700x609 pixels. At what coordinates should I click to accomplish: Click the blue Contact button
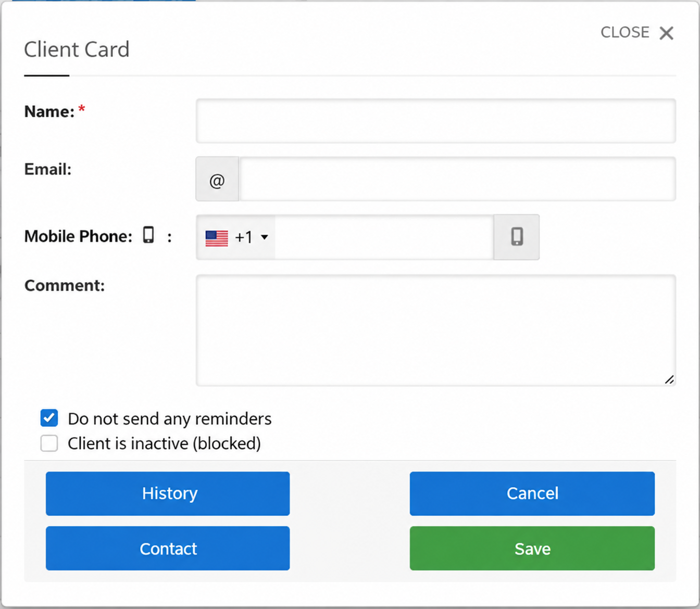pos(168,548)
